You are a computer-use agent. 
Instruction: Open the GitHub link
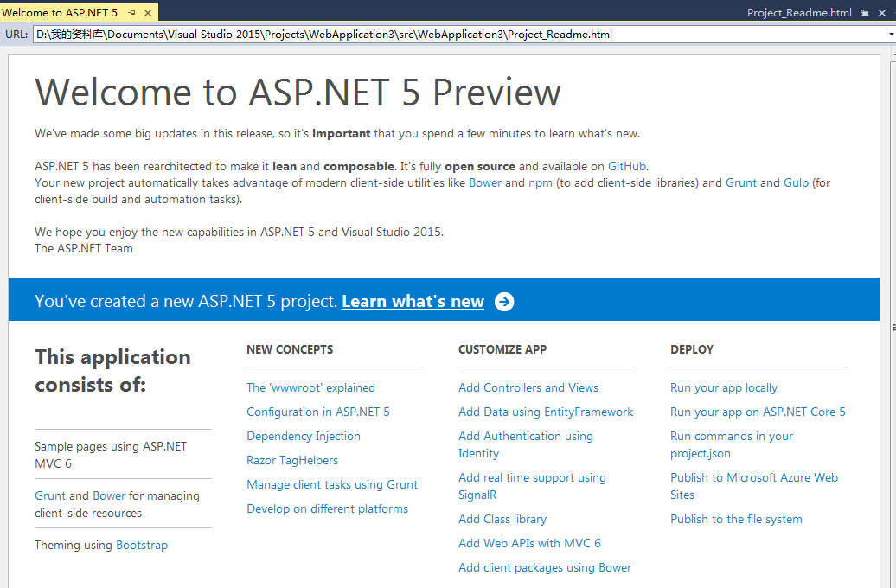tap(626, 166)
